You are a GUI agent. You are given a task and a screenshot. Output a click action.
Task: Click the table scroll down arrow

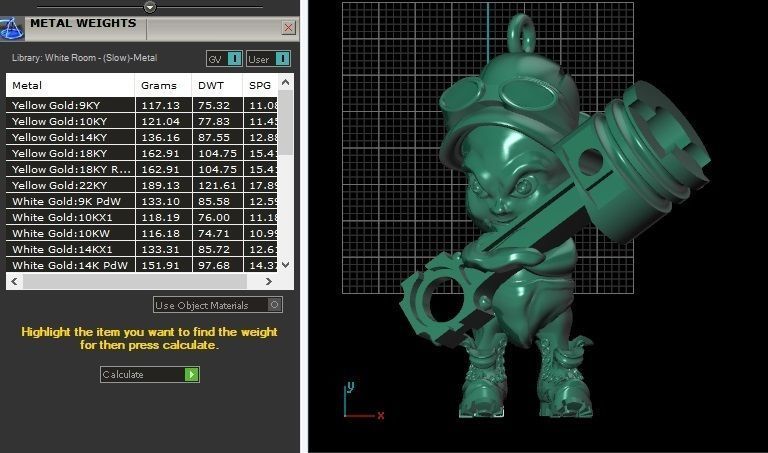286,264
